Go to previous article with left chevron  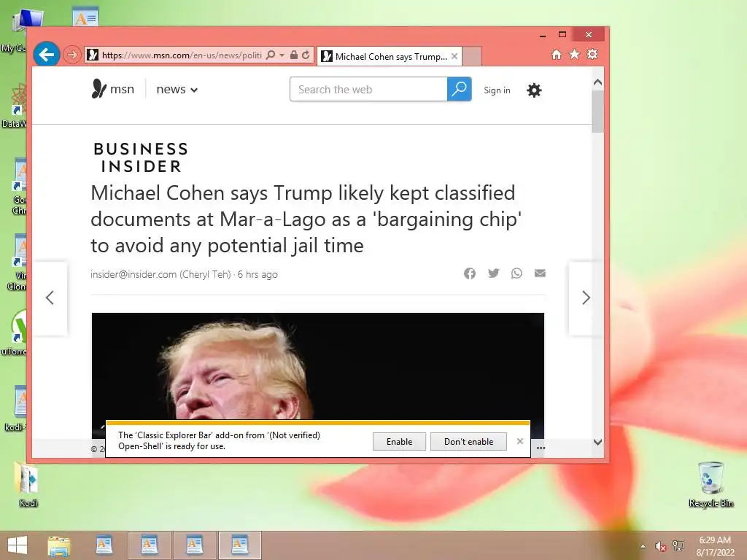click(50, 298)
